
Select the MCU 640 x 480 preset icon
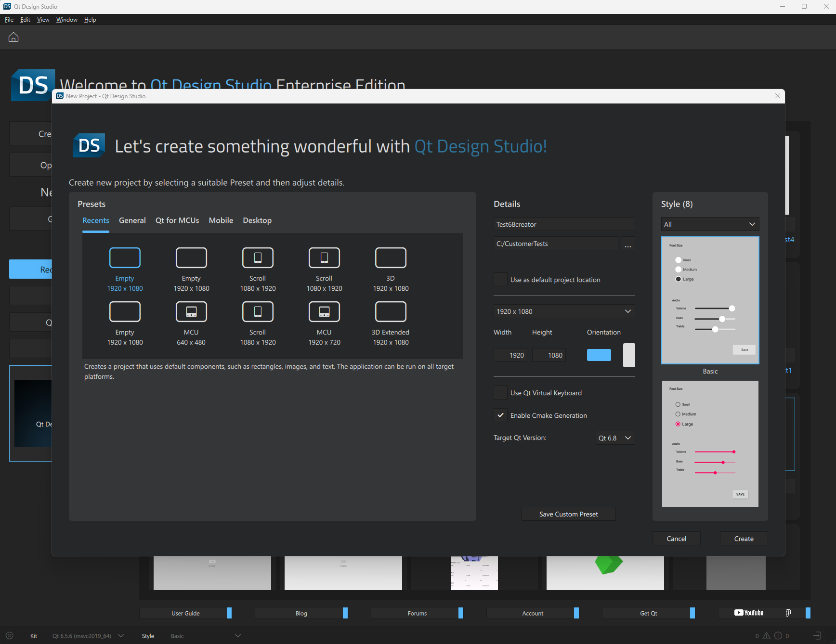pyautogui.click(x=191, y=312)
